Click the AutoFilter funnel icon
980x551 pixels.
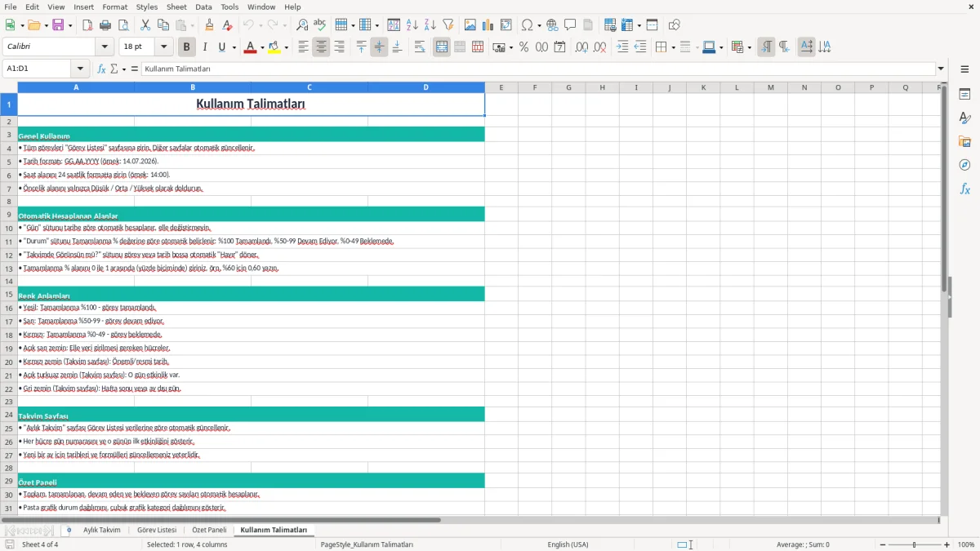tap(448, 25)
